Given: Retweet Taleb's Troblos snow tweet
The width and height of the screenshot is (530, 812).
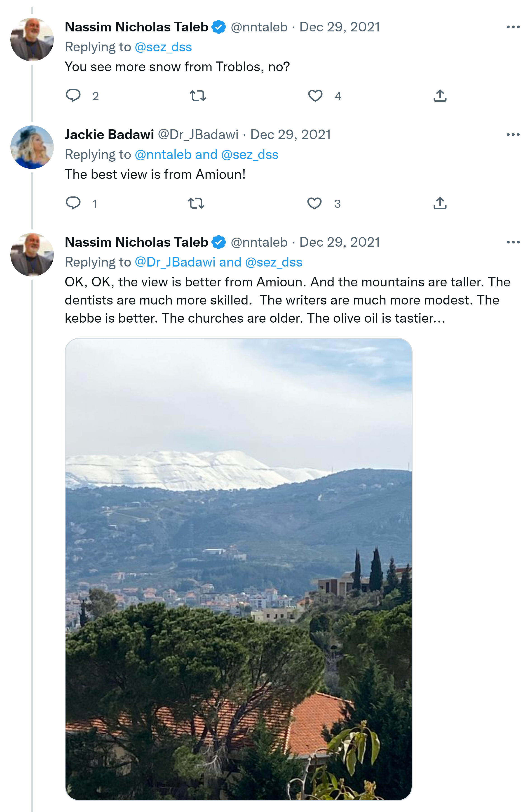Looking at the screenshot, I should 198,96.
